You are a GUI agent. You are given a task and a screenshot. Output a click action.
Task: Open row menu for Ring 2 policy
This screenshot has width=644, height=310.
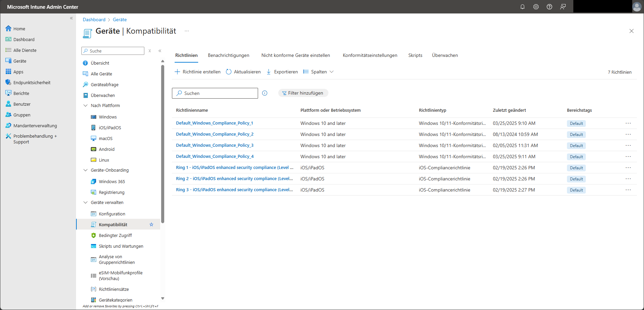click(628, 179)
